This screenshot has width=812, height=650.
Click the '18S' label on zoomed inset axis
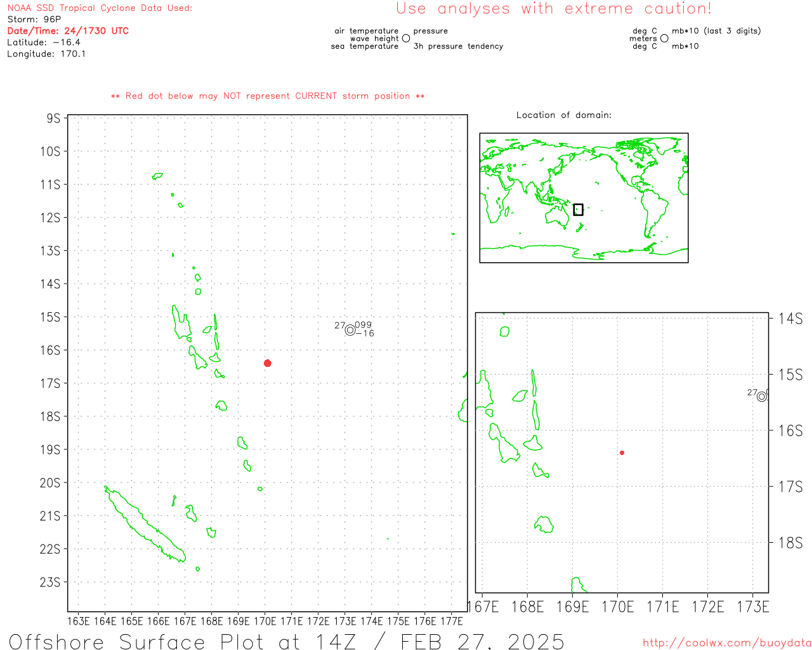(x=791, y=543)
